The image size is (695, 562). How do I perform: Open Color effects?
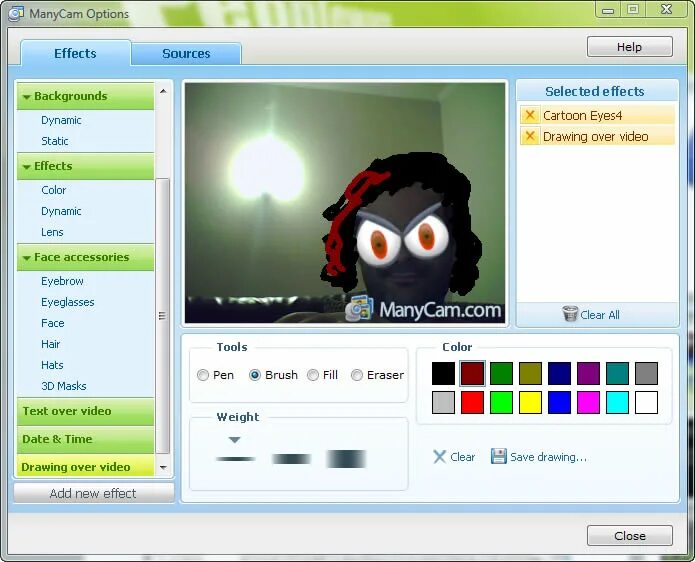click(54, 190)
